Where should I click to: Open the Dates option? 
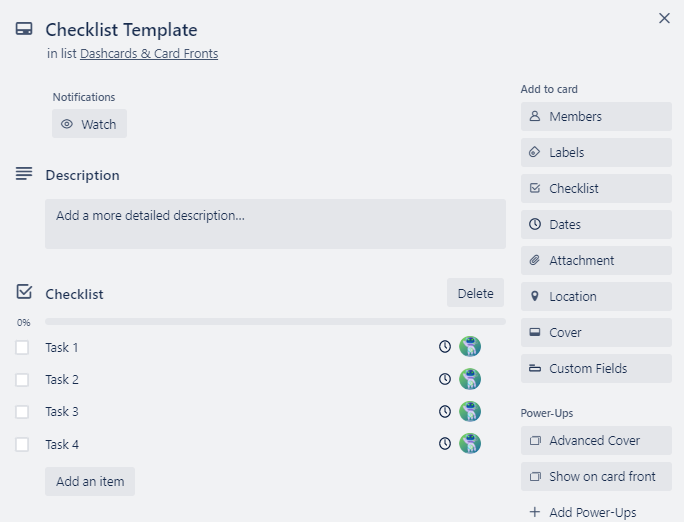click(x=596, y=225)
